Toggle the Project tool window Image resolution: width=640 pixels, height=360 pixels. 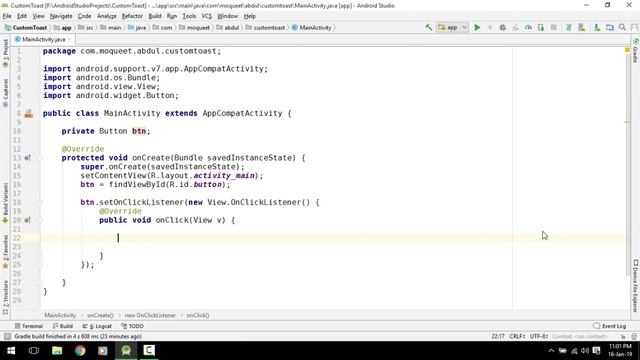coord(5,53)
